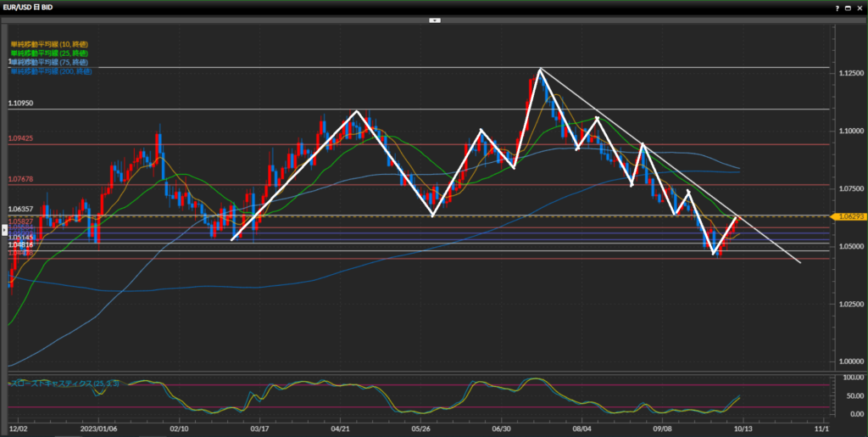
Task: Click the 1.12500 level on price axis
Action: 850,73
